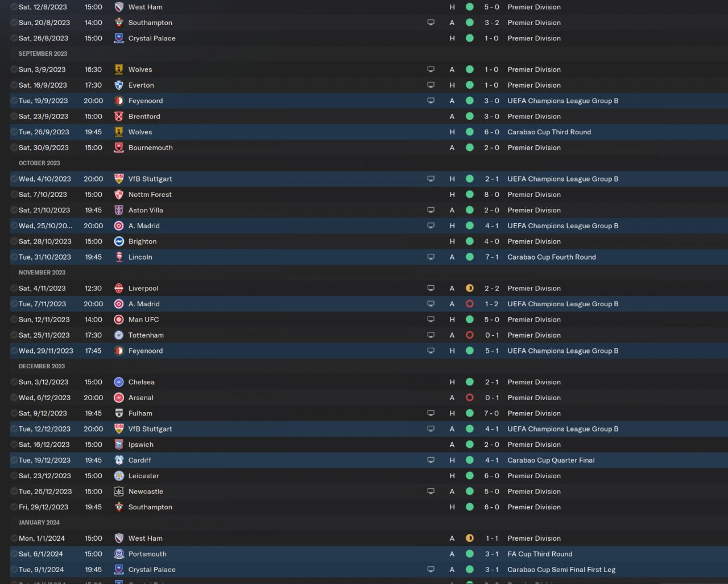This screenshot has height=584, width=728.
Task: Click the VfB Stuttgart badge on 4/10/2023
Action: coord(119,179)
